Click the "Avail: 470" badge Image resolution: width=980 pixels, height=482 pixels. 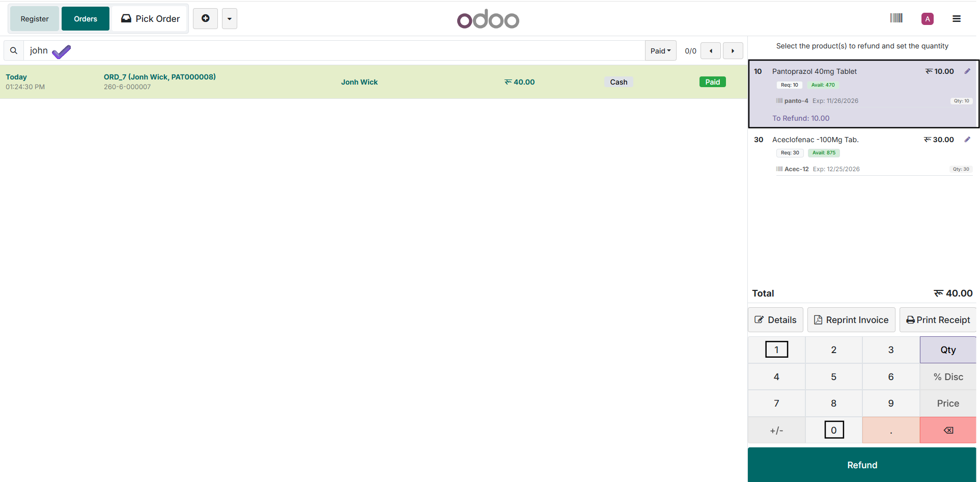[x=823, y=85]
